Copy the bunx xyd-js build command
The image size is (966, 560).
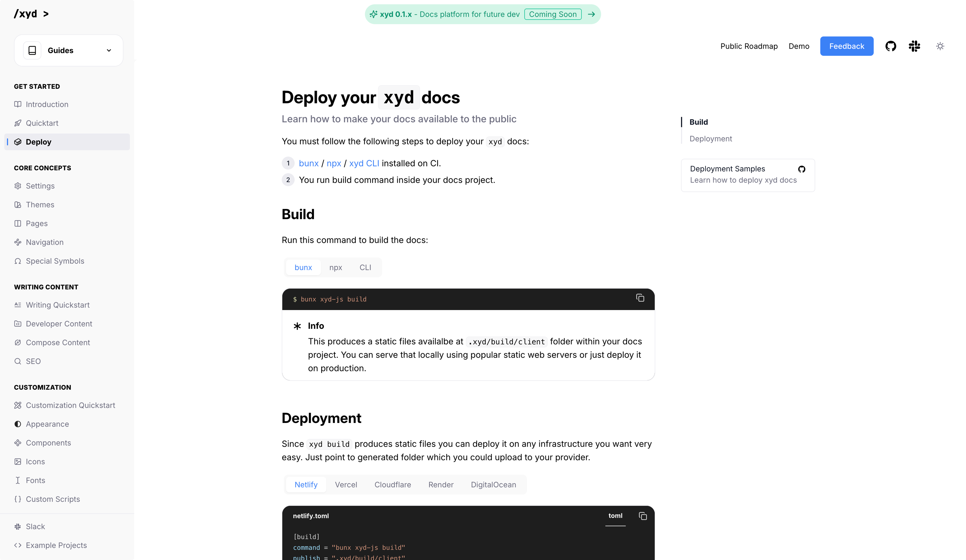[x=640, y=298]
